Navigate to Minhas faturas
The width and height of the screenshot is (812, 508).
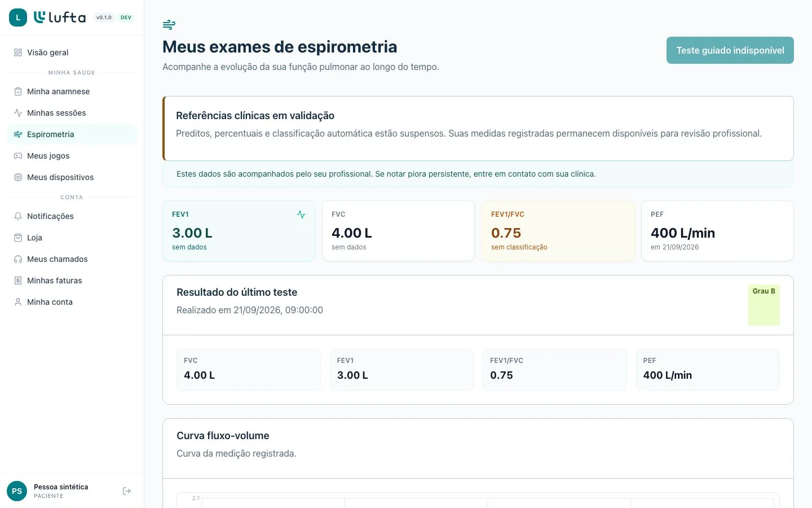72,281
